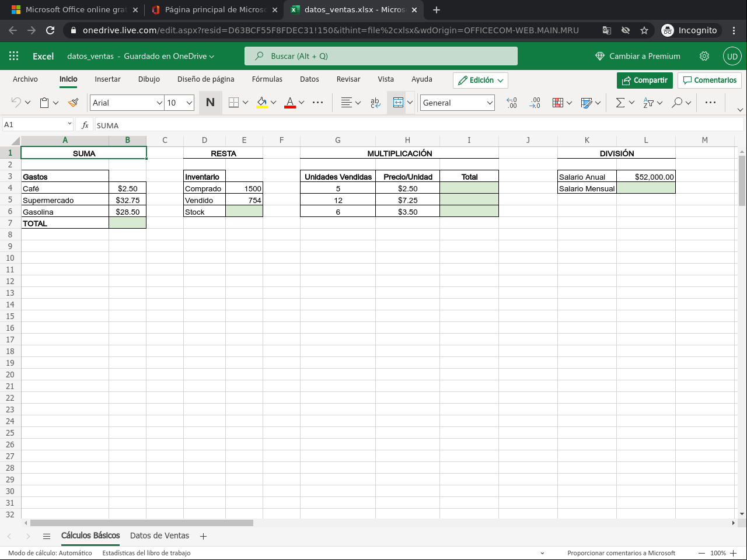Open the settings gear icon

pyautogui.click(x=704, y=56)
